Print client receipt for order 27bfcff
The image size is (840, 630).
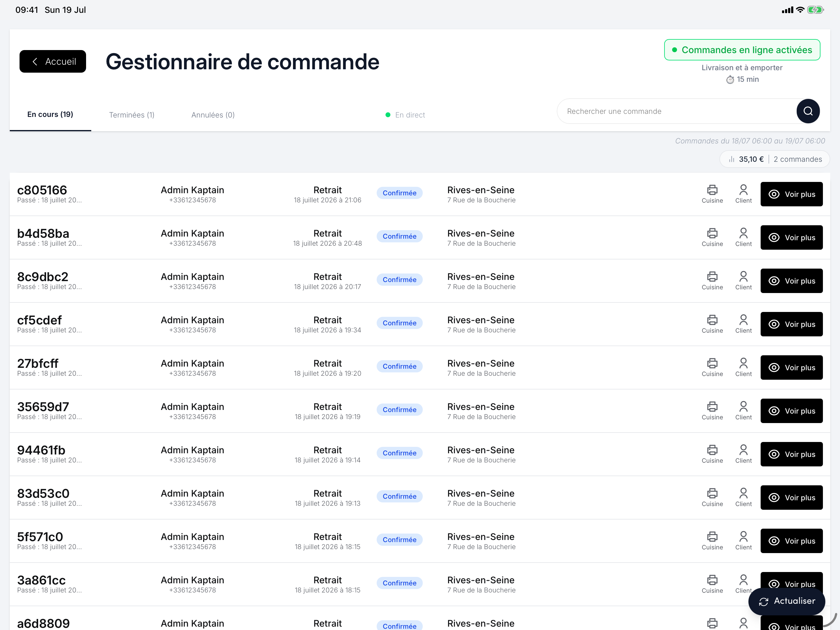pos(743,367)
